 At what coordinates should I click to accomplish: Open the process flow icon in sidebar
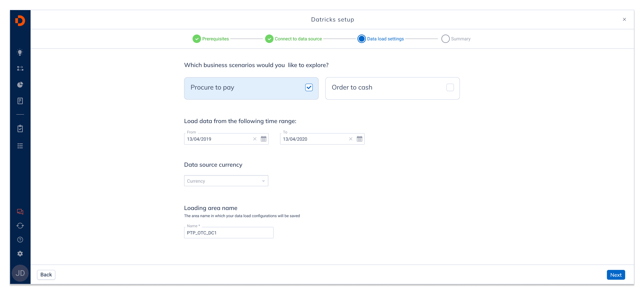(20, 68)
